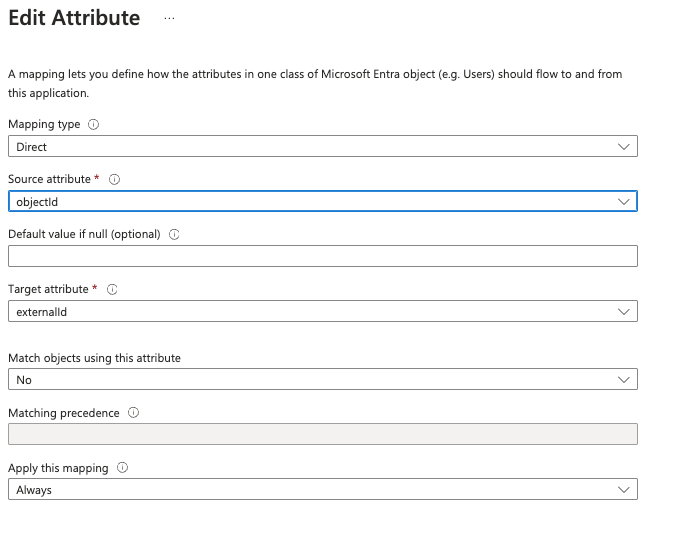Expand the Match objects chevron arrow
The height and width of the screenshot is (553, 683).
click(624, 380)
